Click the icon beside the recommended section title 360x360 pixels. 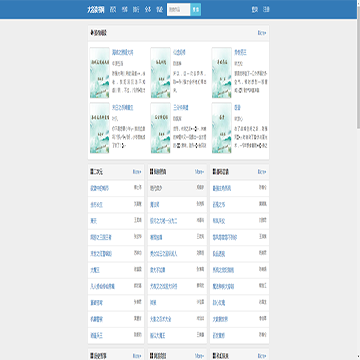point(92,33)
